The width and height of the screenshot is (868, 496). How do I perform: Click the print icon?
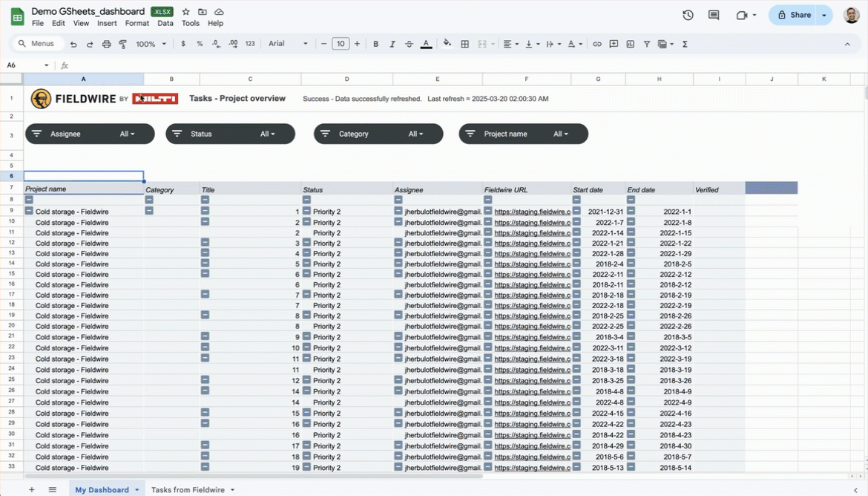[106, 45]
